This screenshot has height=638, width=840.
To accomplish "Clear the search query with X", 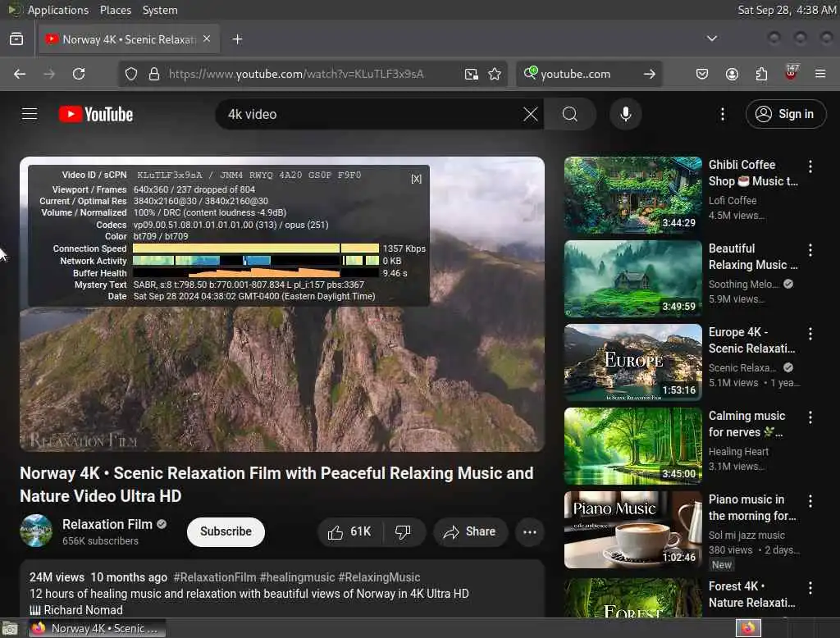I will 531,114.
